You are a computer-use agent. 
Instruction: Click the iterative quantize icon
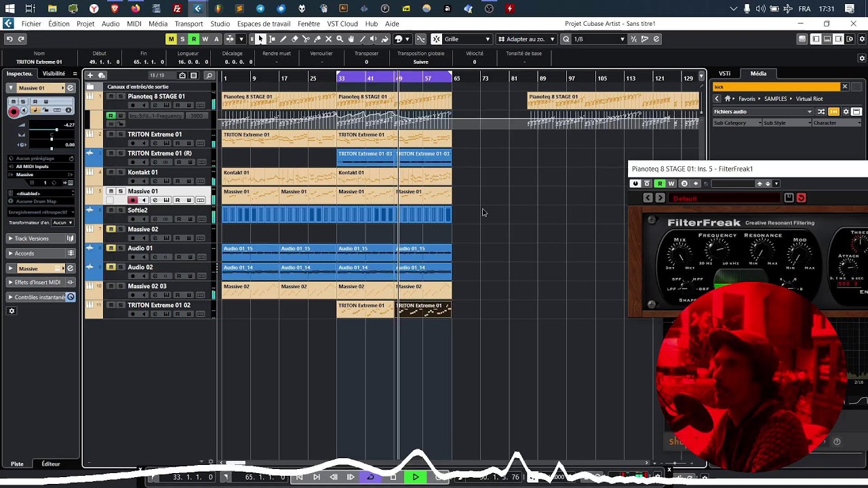pos(634,39)
